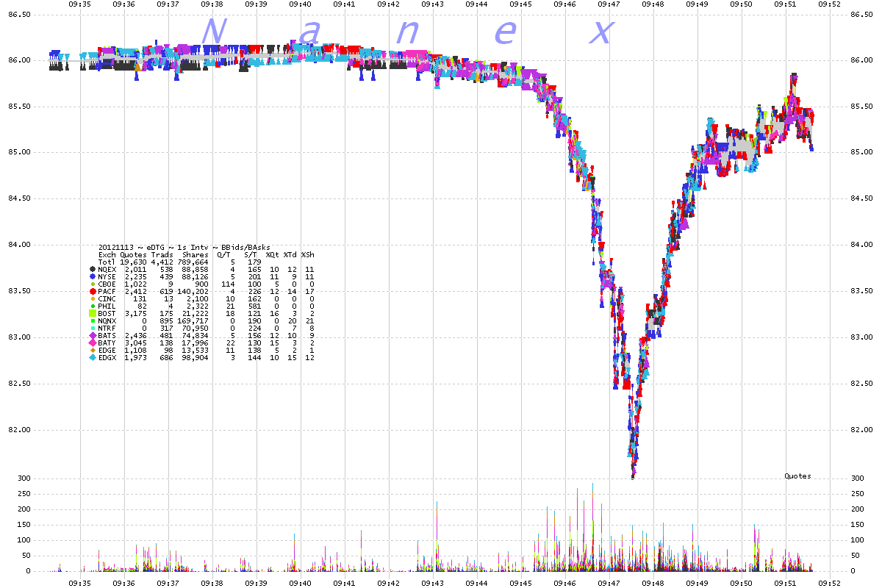The image size is (882, 588).
Task: Click the CINC orange legend dot
Action: (x=93, y=298)
